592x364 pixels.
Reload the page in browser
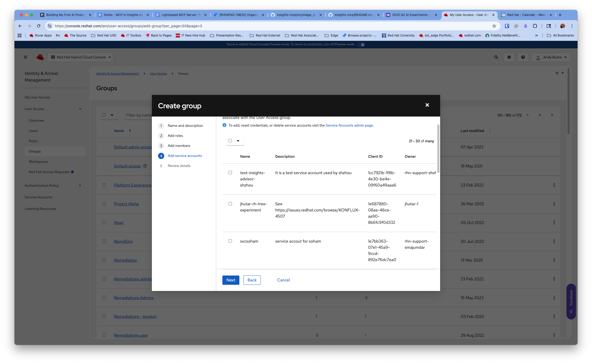(39, 26)
